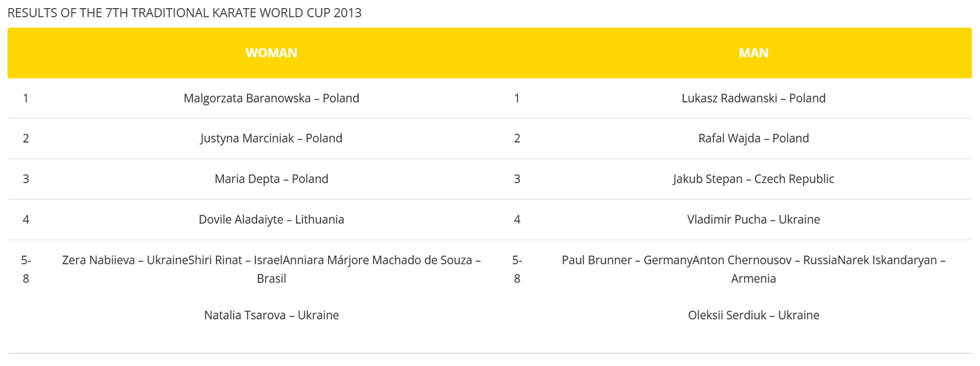
Task: Select Rafal Wajda – Poland cell
Action: [x=753, y=138]
